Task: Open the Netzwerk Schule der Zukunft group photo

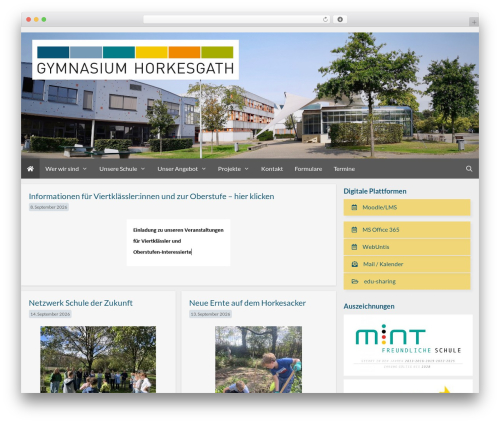Action: [98, 359]
